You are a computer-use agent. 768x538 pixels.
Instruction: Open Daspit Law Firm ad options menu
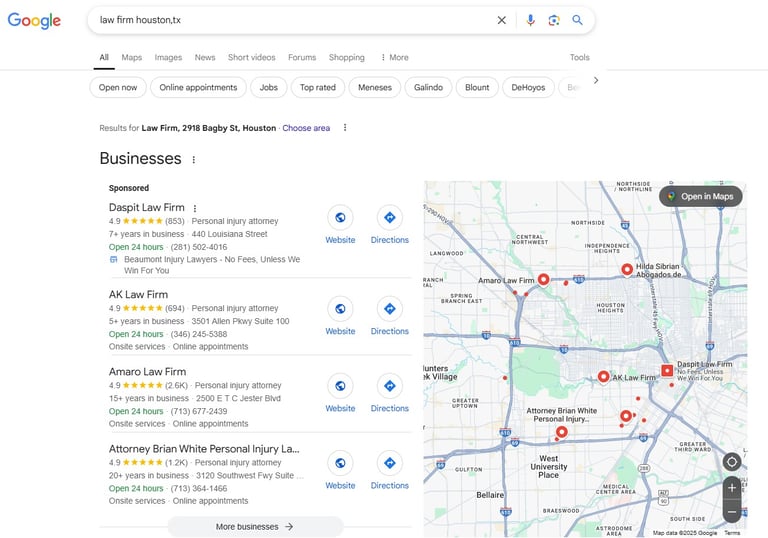tap(195, 208)
